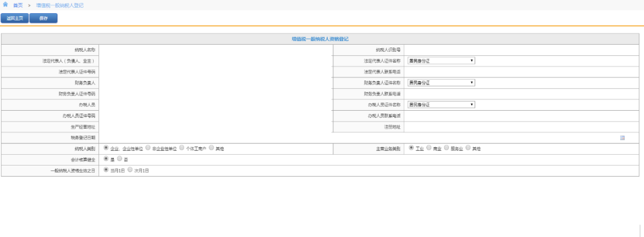Viewport: 644px width, 237px height.
Task: Select 次月1日 as effective date
Action: coord(130,169)
